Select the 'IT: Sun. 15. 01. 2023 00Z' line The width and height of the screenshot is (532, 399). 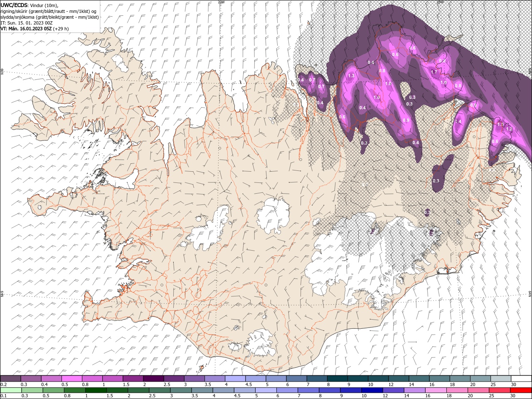[26, 23]
